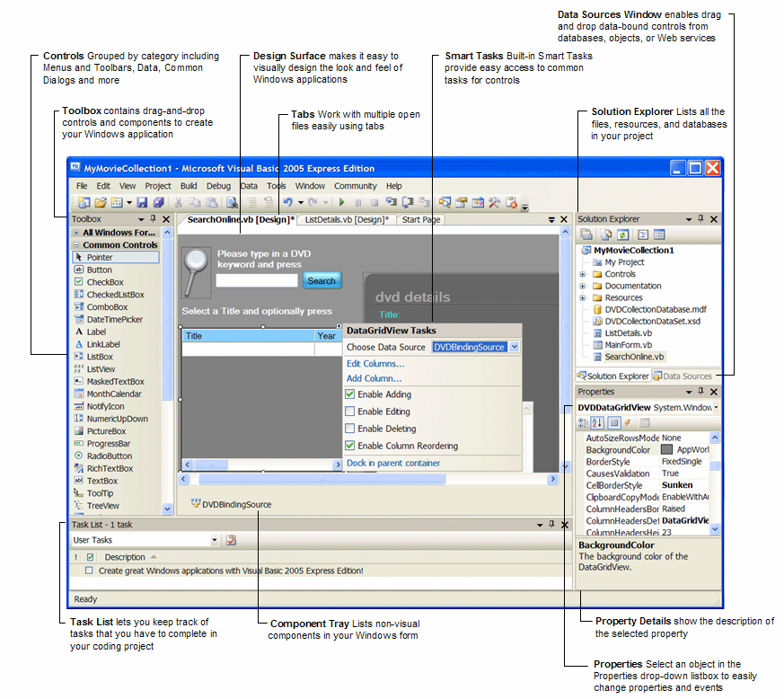Switch to ListDetails.vb [Design] tab
Viewport: 784px width, 699px height.
pyautogui.click(x=346, y=219)
